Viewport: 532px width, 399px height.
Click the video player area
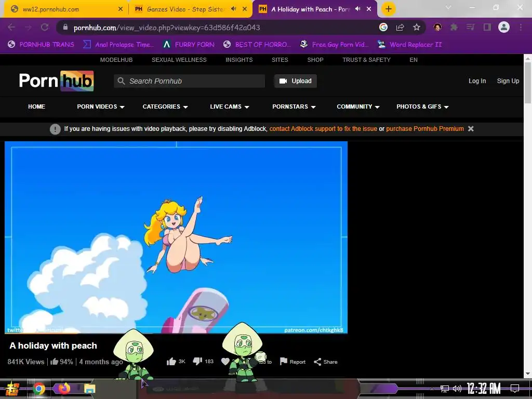point(176,237)
